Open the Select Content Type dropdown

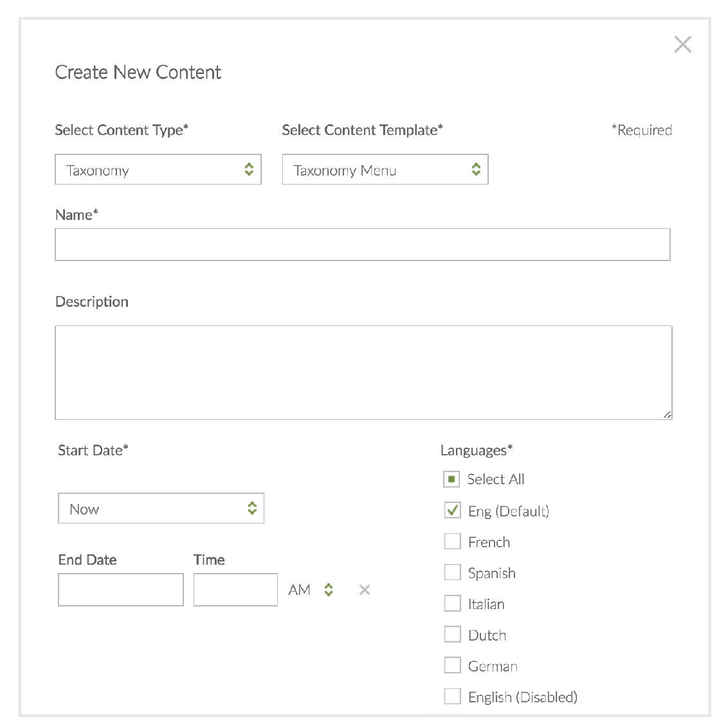[x=158, y=170]
